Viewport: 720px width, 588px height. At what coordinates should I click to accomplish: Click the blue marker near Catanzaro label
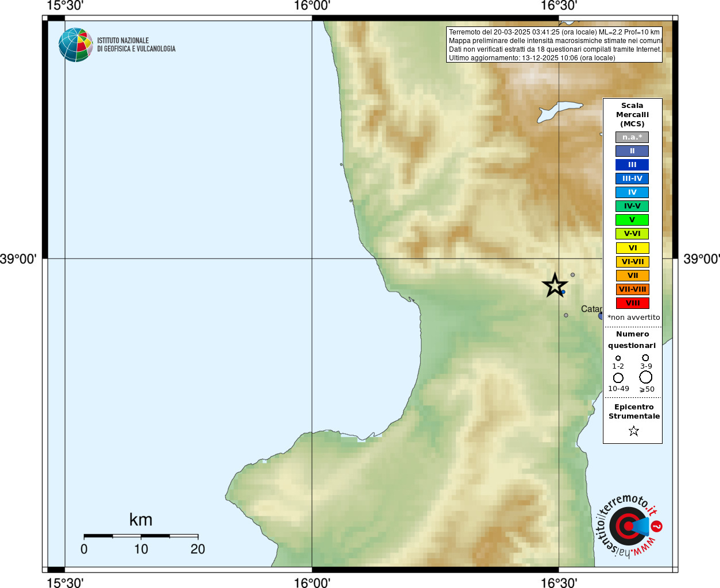[x=601, y=316]
